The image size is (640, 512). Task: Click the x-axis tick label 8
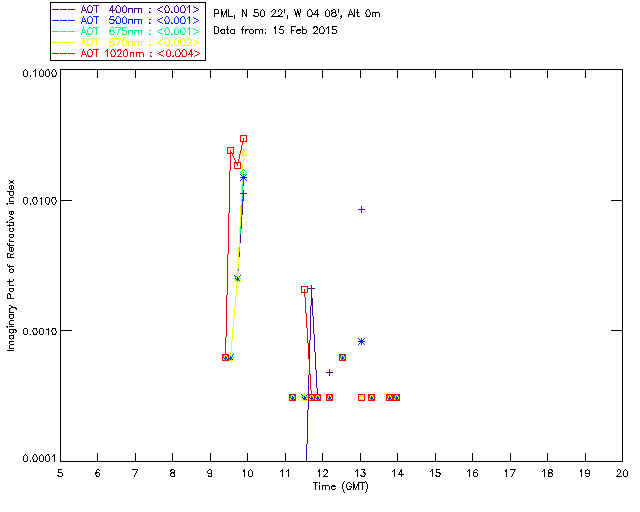[x=173, y=473]
